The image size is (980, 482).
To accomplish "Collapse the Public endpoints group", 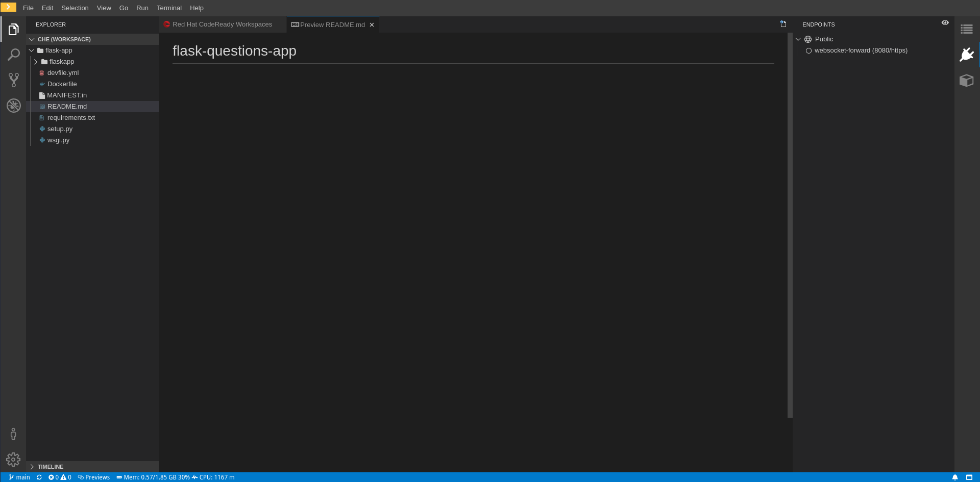I will pos(798,39).
